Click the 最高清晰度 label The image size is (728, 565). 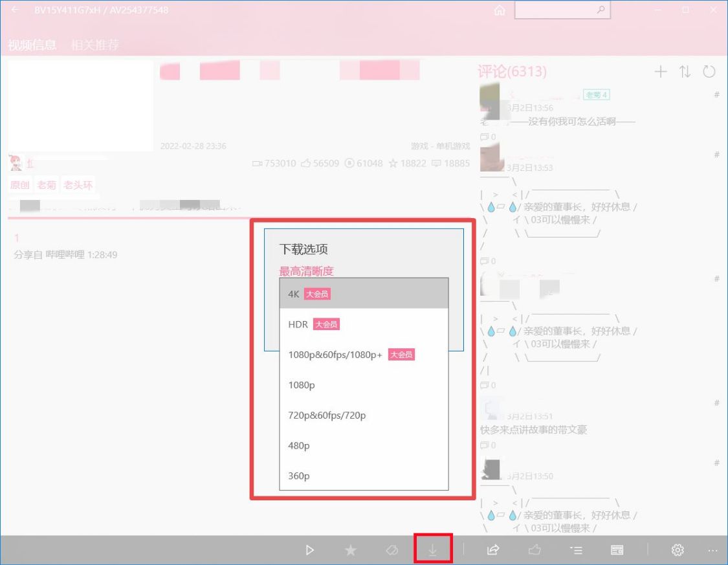307,271
